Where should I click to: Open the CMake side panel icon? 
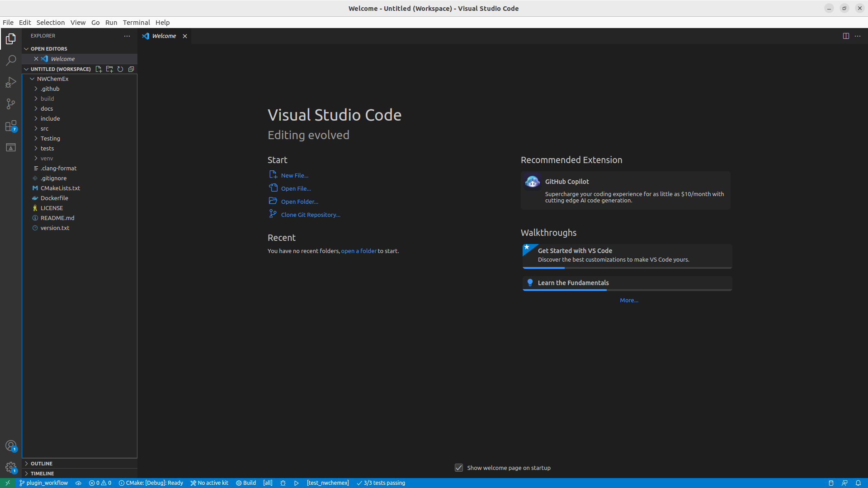[x=11, y=147]
